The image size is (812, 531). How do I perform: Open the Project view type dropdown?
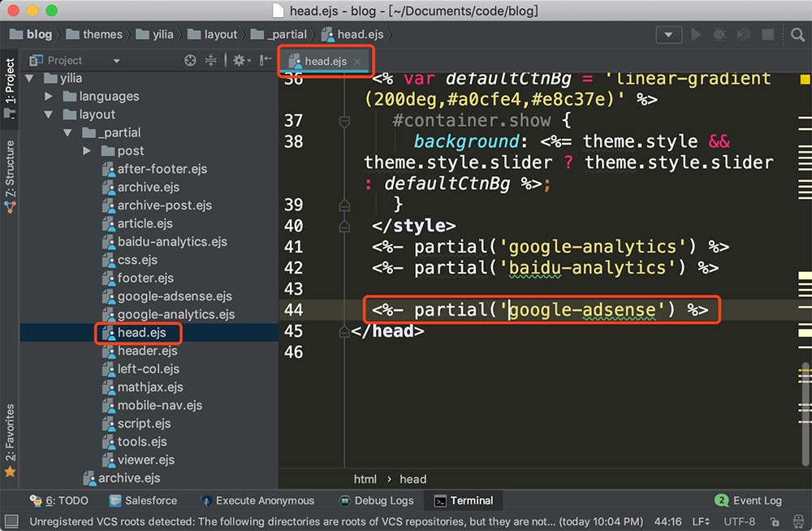116,61
